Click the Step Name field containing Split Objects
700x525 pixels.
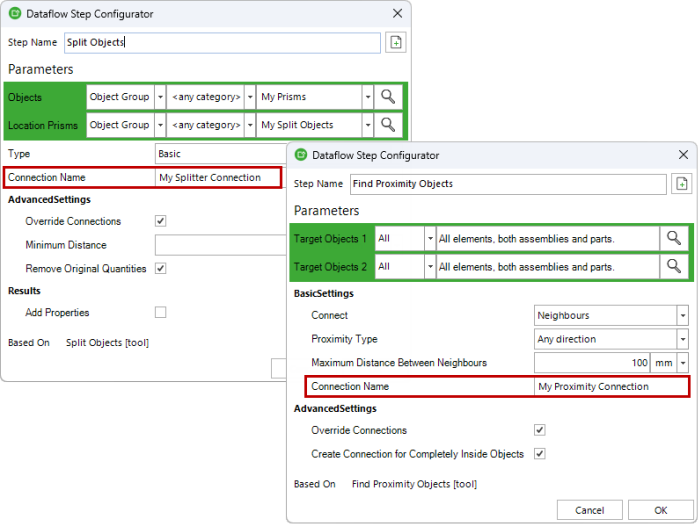click(x=222, y=42)
